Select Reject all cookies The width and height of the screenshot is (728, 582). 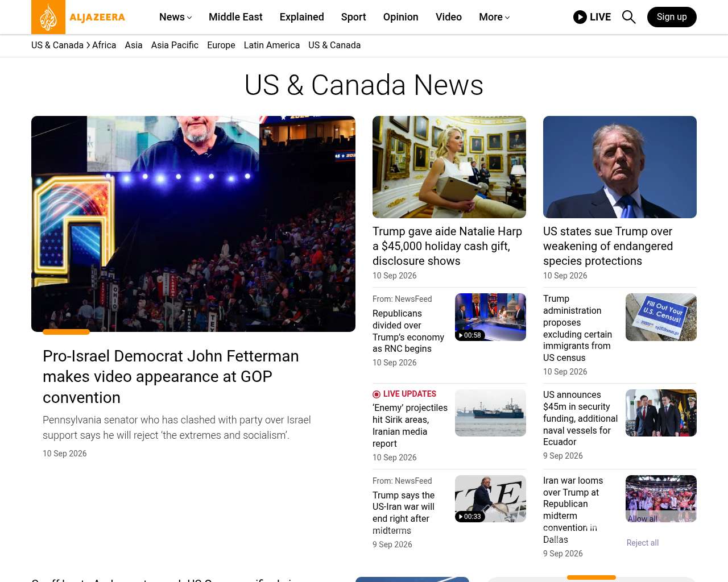[643, 543]
